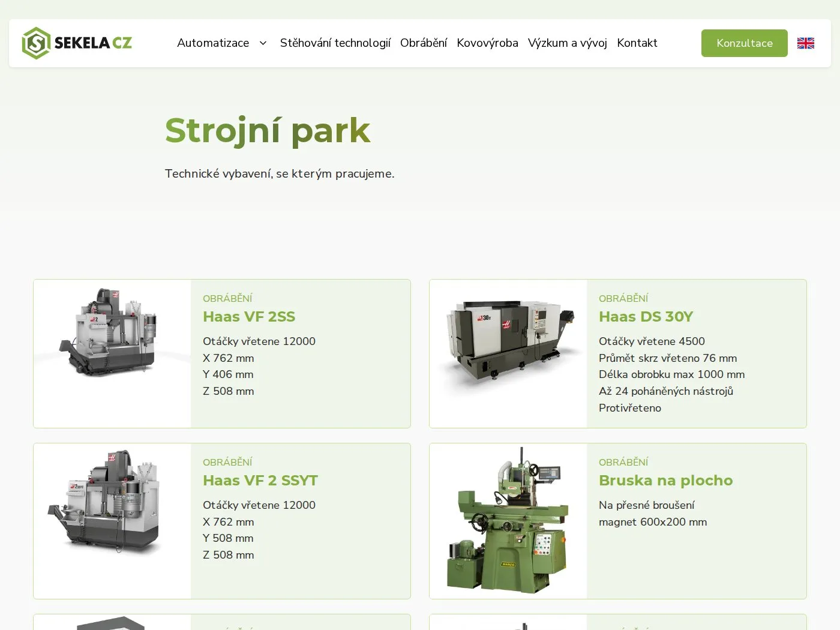Click 'Průmět skrz vřeteno 76 mm' text
The image size is (840, 630).
click(x=668, y=358)
